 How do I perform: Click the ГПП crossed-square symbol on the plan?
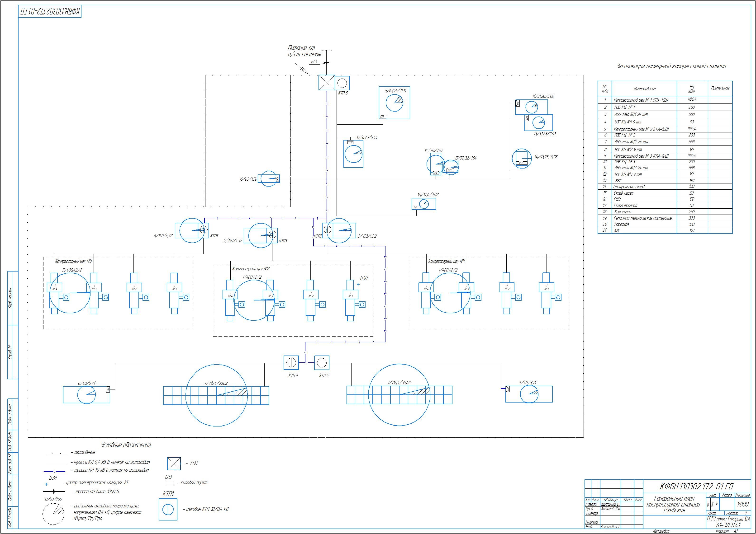coord(326,83)
